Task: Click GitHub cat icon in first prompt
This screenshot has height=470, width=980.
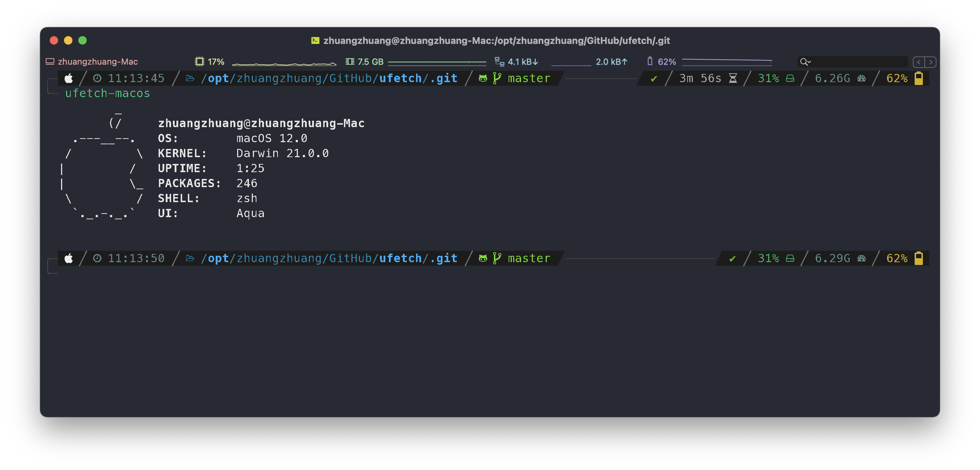Action: [483, 79]
